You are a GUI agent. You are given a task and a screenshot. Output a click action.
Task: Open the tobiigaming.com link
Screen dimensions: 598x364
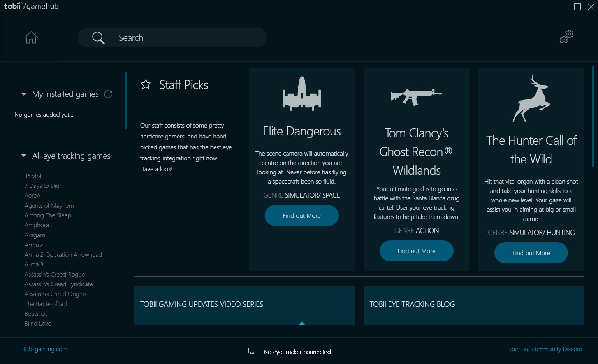[45, 349]
